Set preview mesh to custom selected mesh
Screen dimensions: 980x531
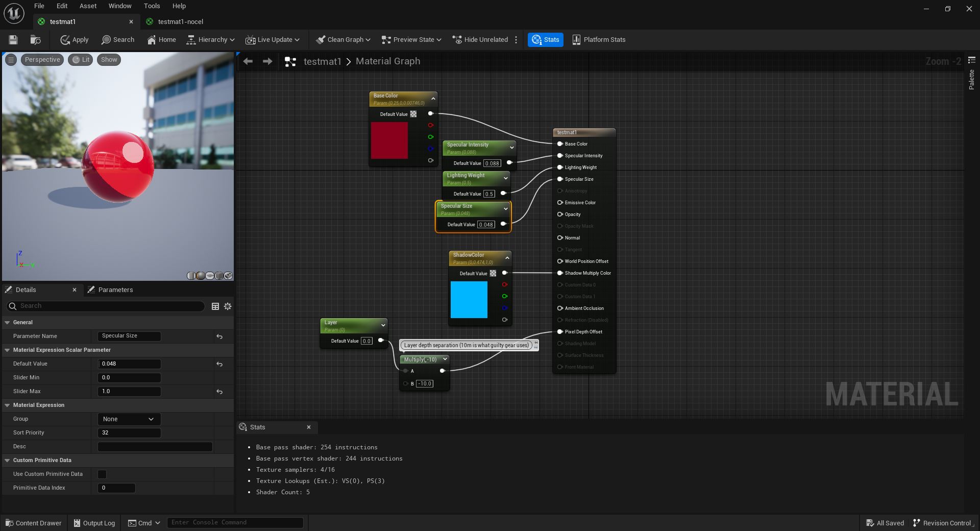click(x=228, y=276)
